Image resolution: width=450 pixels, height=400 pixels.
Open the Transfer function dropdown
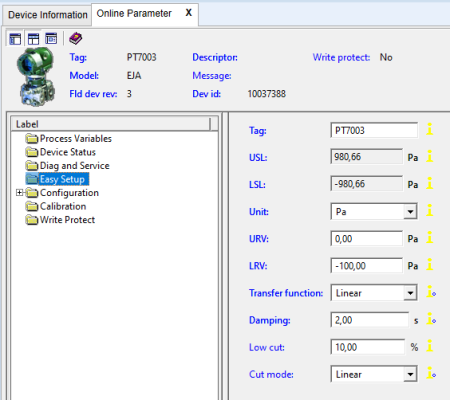(374, 293)
